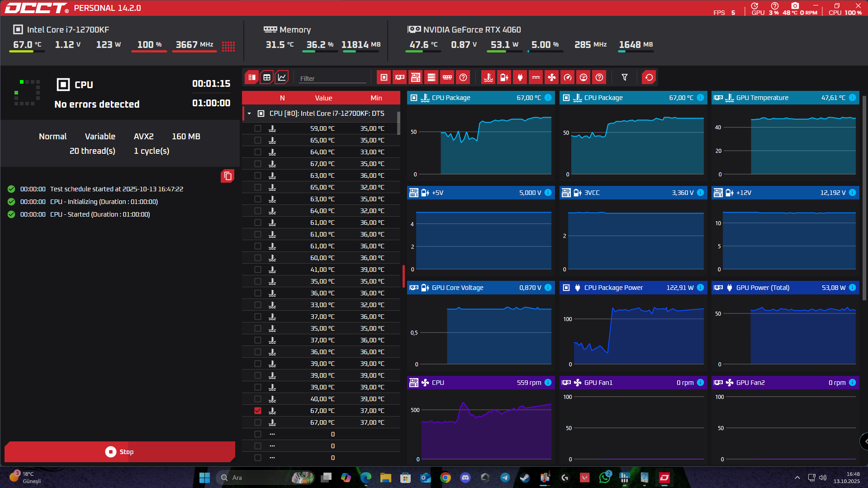Toggle the storage device filter icon
The width and height of the screenshot is (868, 488).
pos(432,77)
